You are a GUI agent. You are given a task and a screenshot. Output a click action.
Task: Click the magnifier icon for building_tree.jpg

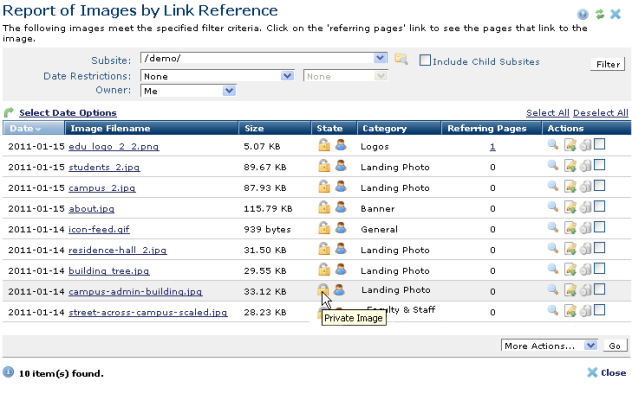click(x=553, y=270)
